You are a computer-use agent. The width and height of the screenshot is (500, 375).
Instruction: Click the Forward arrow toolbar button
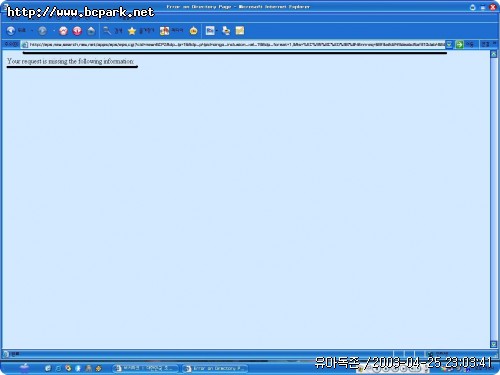click(x=42, y=31)
